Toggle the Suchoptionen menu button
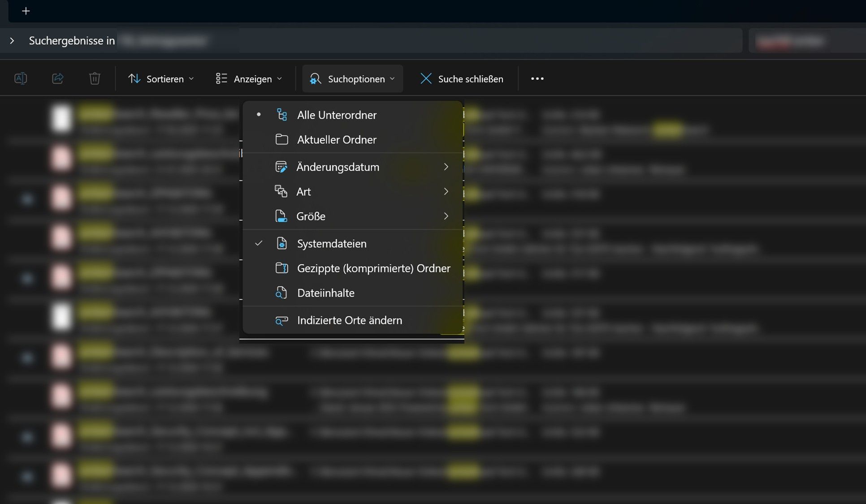This screenshot has height=504, width=866. (352, 78)
